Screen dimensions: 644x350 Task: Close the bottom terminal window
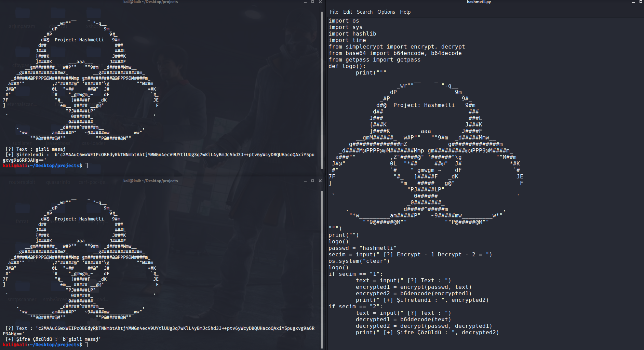click(320, 181)
